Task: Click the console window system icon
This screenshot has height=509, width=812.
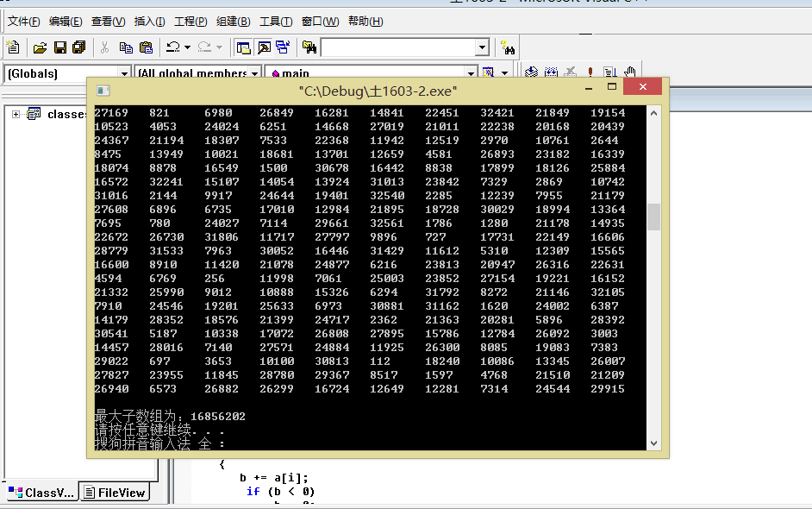Action: (103, 91)
